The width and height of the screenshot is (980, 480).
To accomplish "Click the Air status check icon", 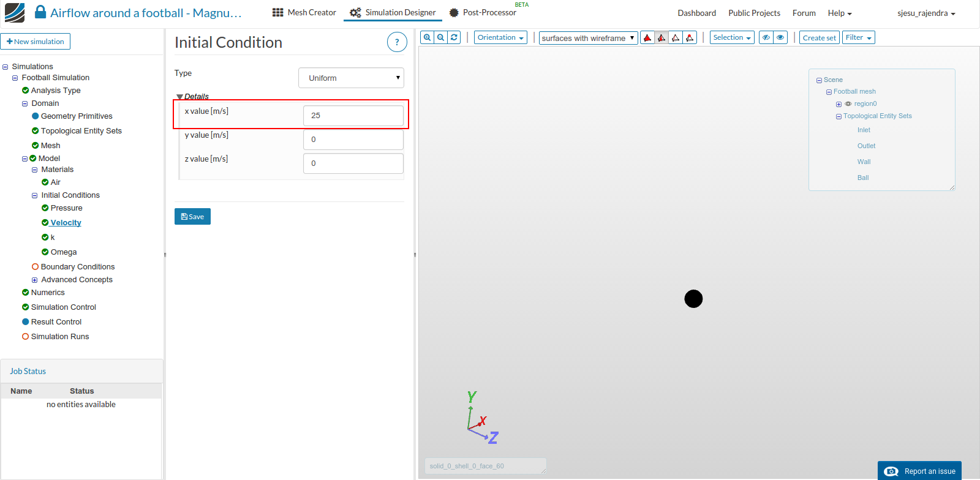I will point(45,182).
